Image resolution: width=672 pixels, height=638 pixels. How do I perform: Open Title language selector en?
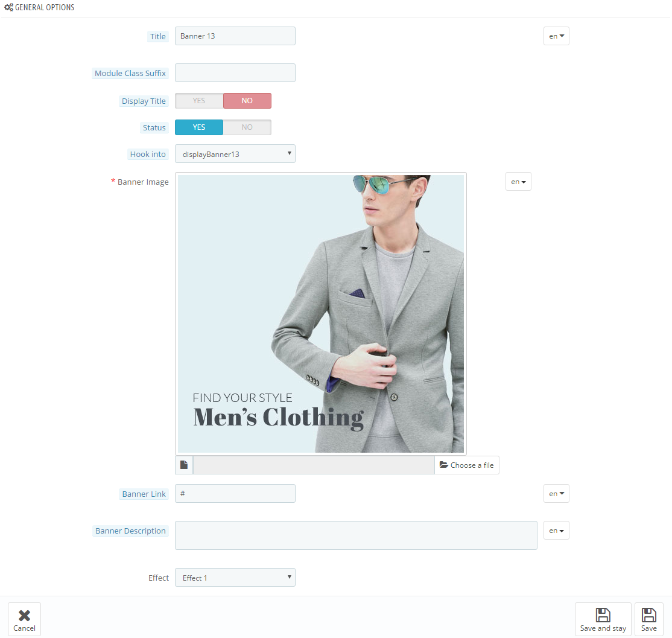pos(556,36)
